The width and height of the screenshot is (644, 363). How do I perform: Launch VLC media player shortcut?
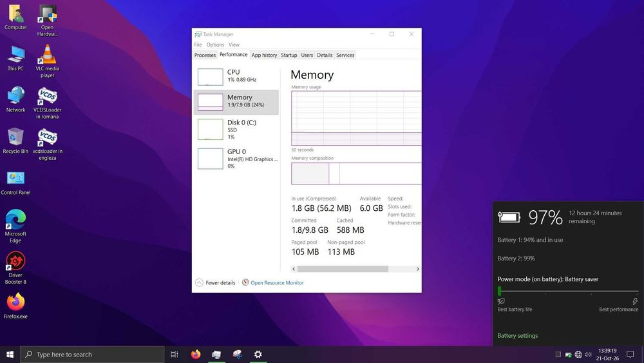click(47, 61)
